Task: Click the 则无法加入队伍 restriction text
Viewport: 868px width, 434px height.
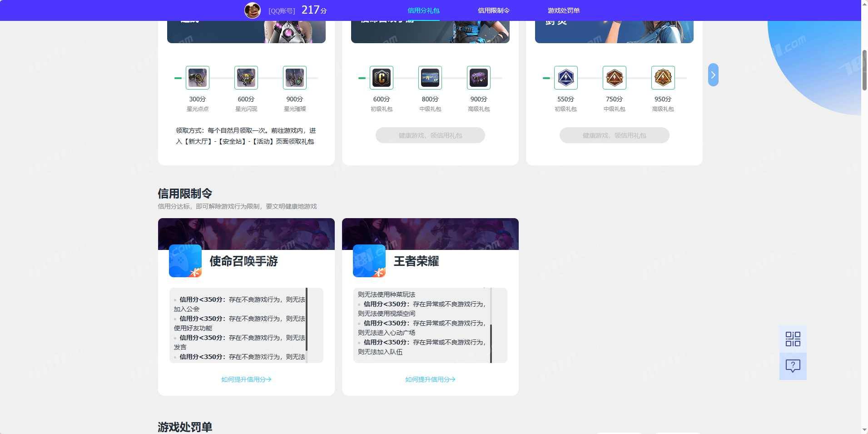Action: tap(380, 352)
